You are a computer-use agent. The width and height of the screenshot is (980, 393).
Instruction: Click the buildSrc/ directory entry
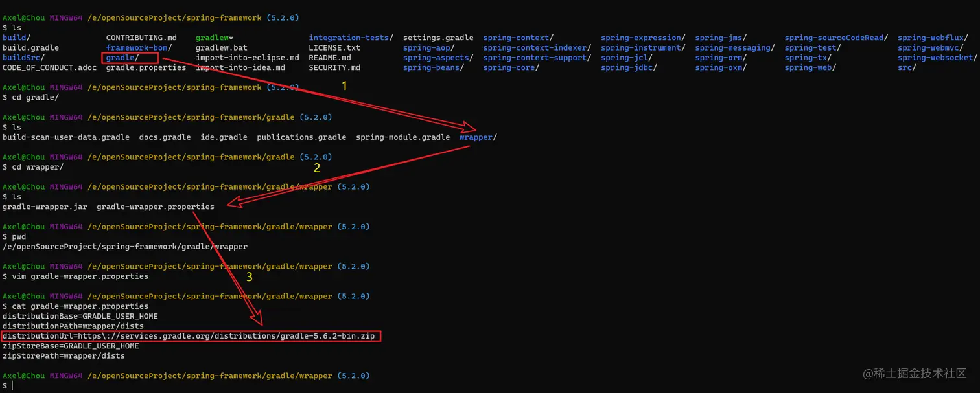click(x=23, y=58)
